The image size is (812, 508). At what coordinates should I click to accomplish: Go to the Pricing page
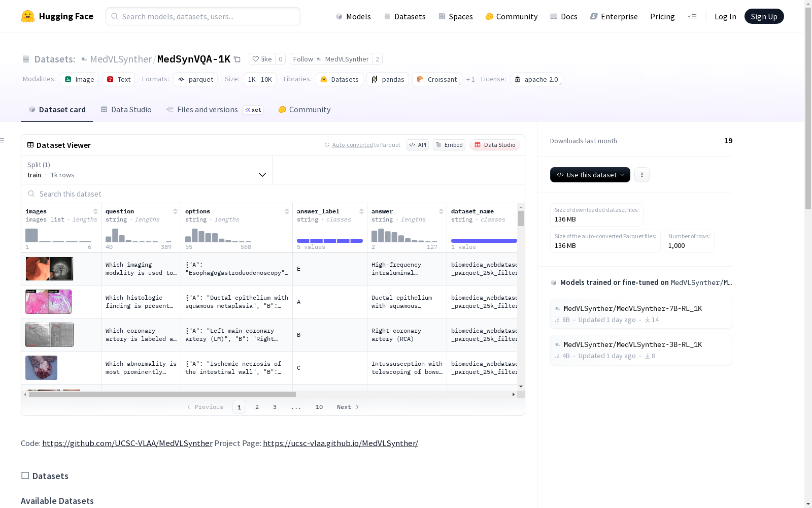coord(662,16)
